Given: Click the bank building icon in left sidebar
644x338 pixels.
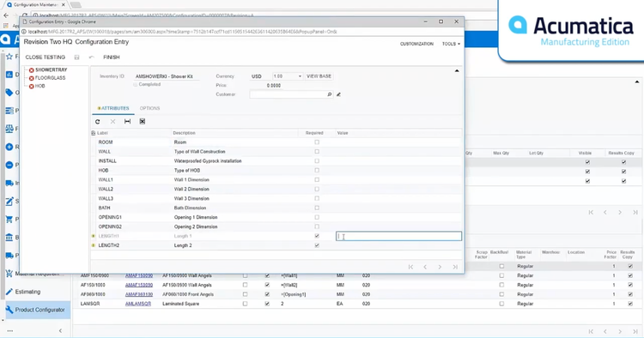Looking at the screenshot, I should (x=9, y=237).
